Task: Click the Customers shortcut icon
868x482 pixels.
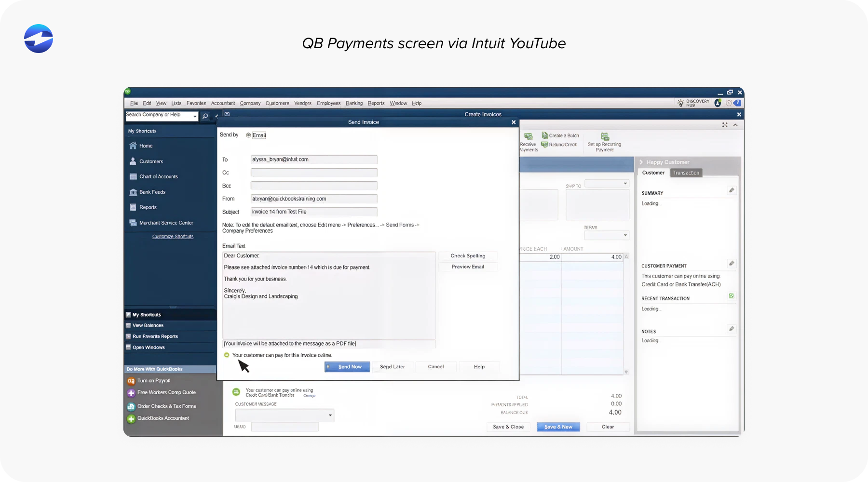Action: [132, 161]
